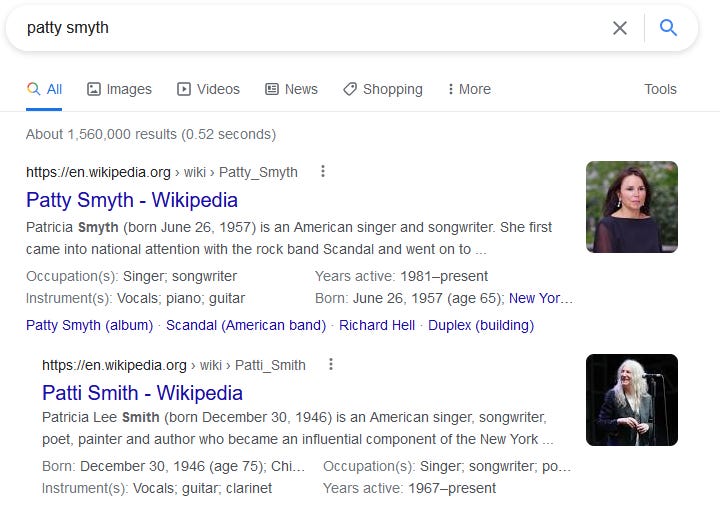Image resolution: width=720 pixels, height=520 pixels.
Task: Click the Instrument(s): Vocals; piano; guitar text
Action: [135, 299]
